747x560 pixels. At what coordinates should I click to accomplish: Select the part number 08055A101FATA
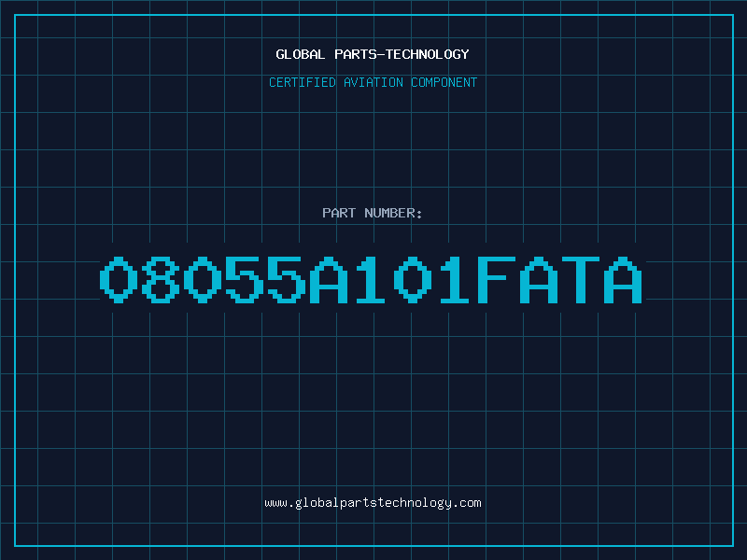pyautogui.click(x=371, y=279)
